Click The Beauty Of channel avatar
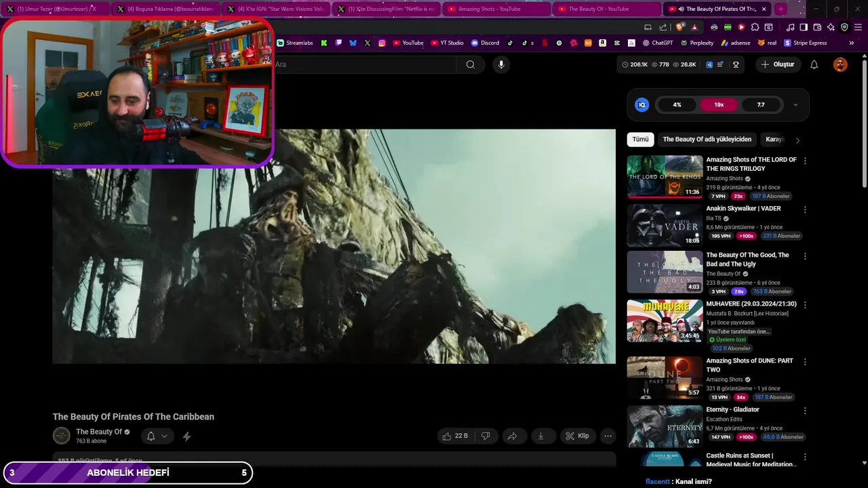This screenshot has width=868, height=488. tap(62, 436)
